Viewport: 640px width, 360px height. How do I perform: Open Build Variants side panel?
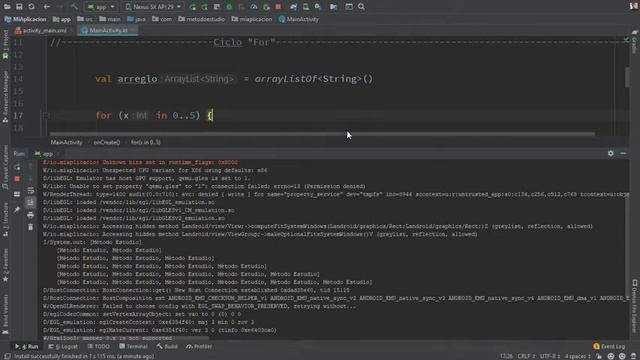[x=5, y=314]
